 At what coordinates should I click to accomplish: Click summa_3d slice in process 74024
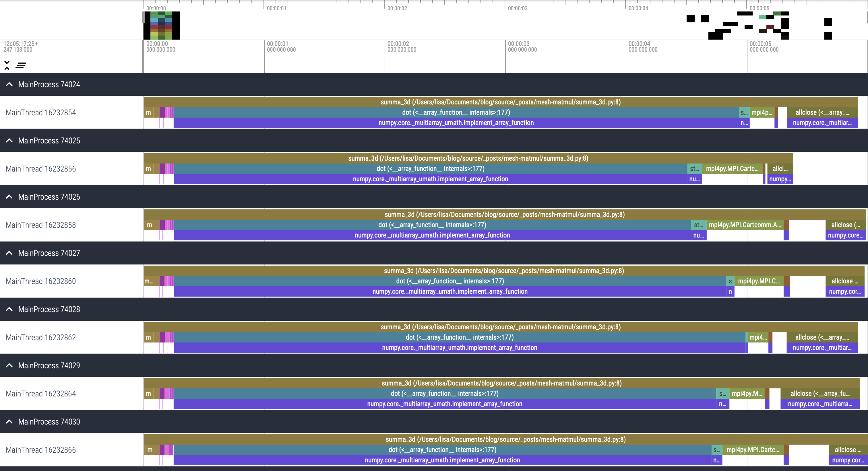pos(500,102)
